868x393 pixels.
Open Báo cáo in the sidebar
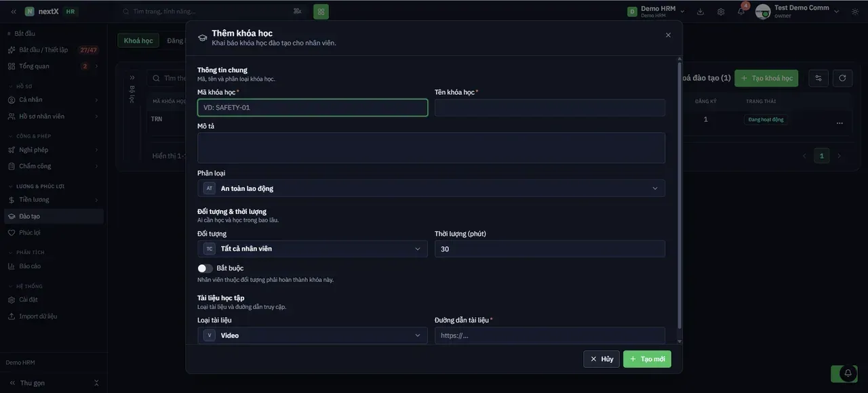[x=54, y=266]
